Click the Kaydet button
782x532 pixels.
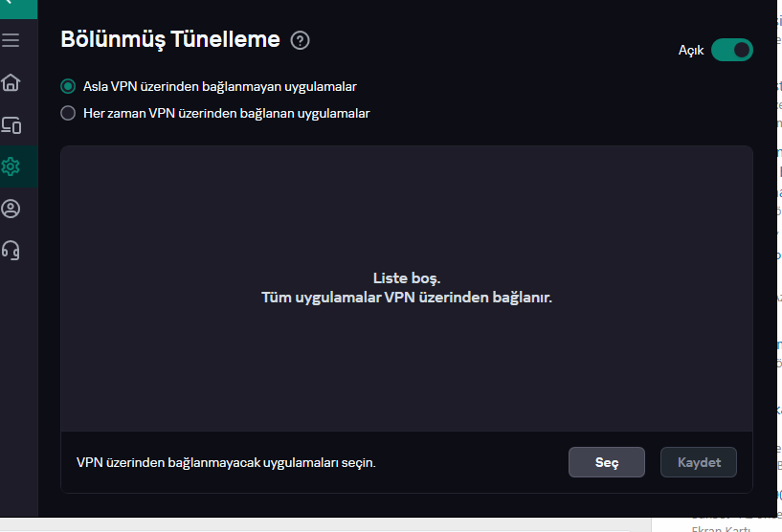699,462
